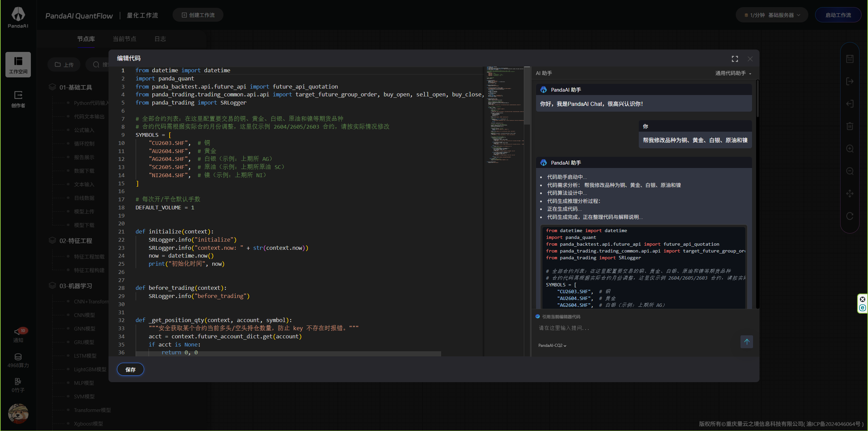Click the 01-基础工具 layers icon

pos(52,87)
